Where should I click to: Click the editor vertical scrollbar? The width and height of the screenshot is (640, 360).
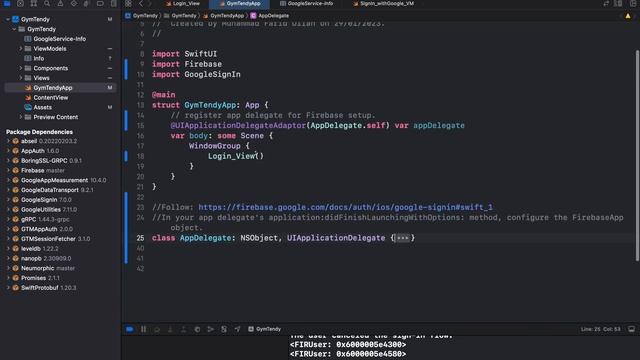coord(637,155)
